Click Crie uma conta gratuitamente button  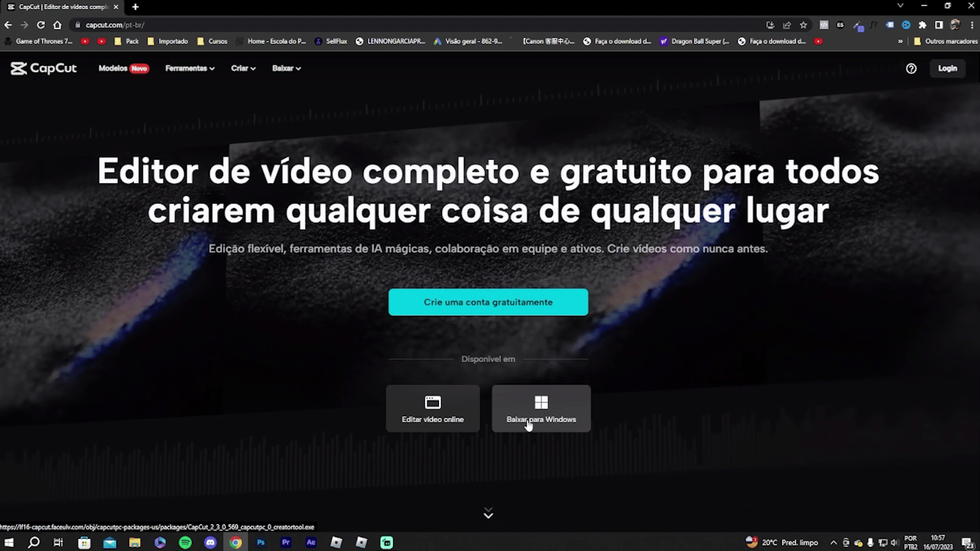tap(488, 302)
